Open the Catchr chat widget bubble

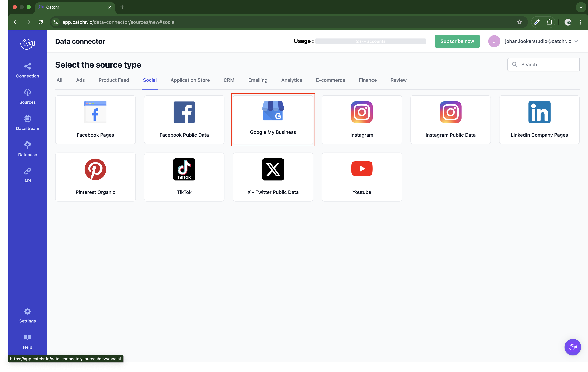[x=572, y=347]
